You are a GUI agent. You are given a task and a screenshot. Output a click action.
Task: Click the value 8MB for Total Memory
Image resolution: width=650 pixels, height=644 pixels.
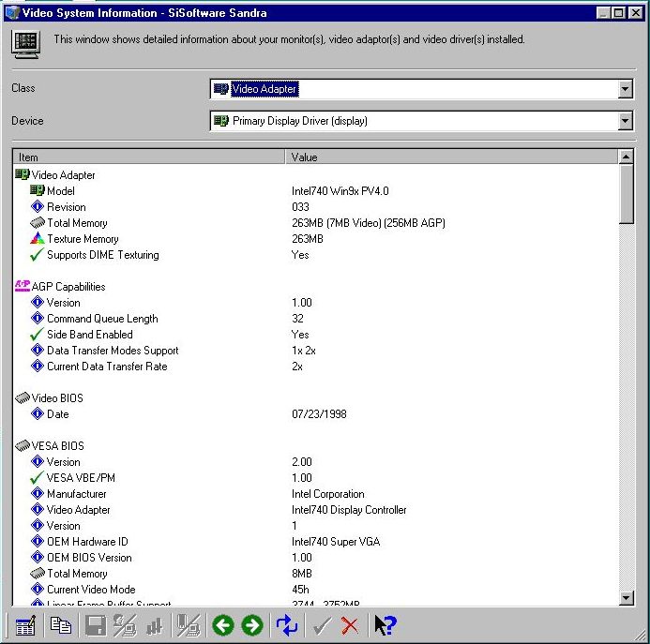click(x=301, y=573)
